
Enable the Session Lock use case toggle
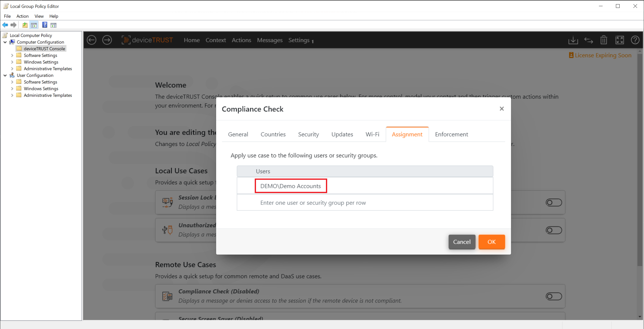(554, 202)
